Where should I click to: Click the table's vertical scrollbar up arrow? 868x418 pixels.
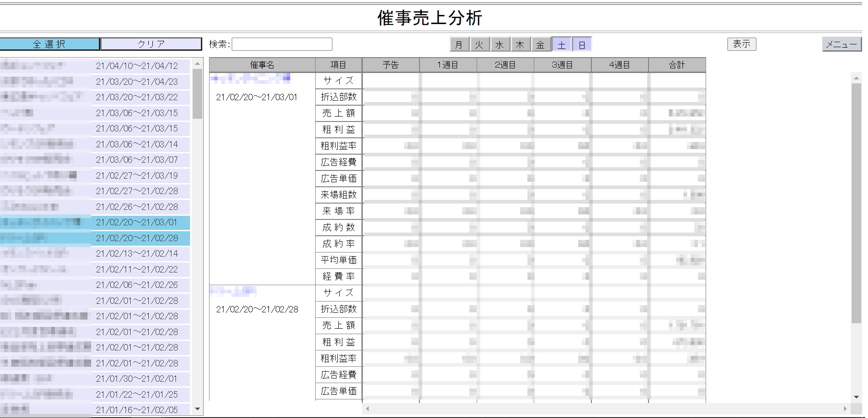856,78
